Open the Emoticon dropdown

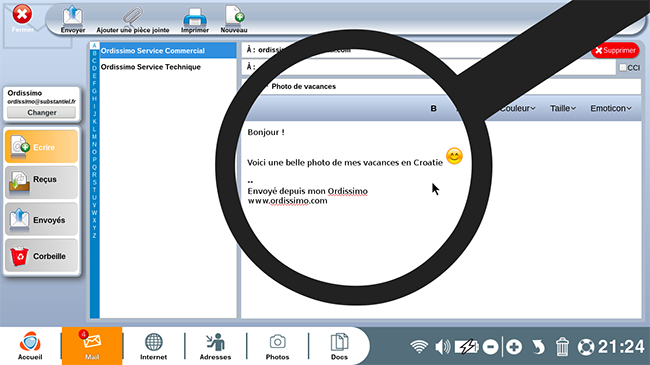611,108
